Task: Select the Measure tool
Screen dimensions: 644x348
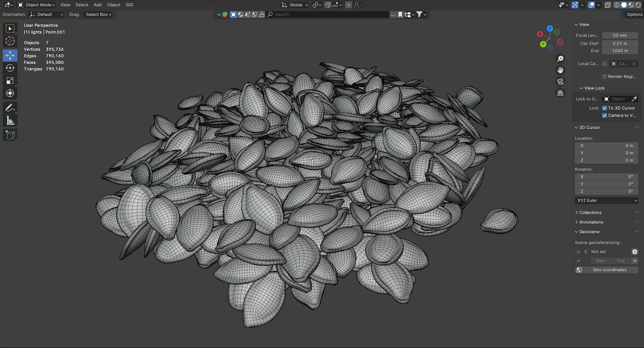Action: [x=10, y=121]
